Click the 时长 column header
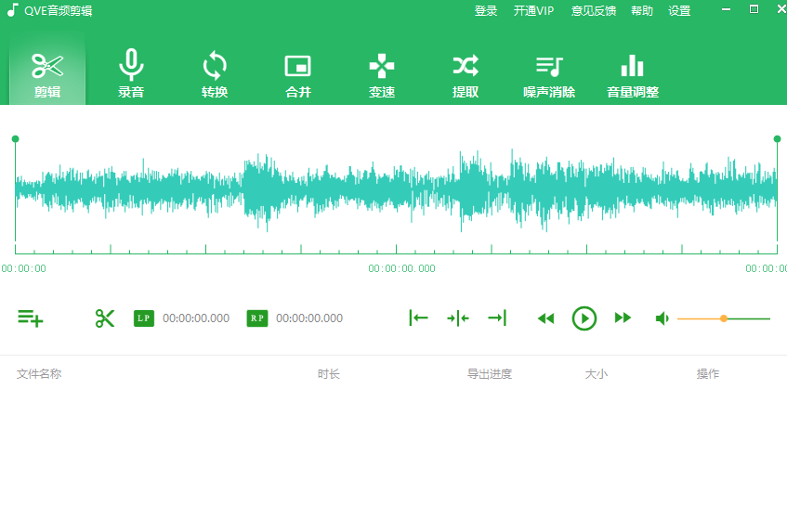The height and width of the screenshot is (532, 787). 329,374
